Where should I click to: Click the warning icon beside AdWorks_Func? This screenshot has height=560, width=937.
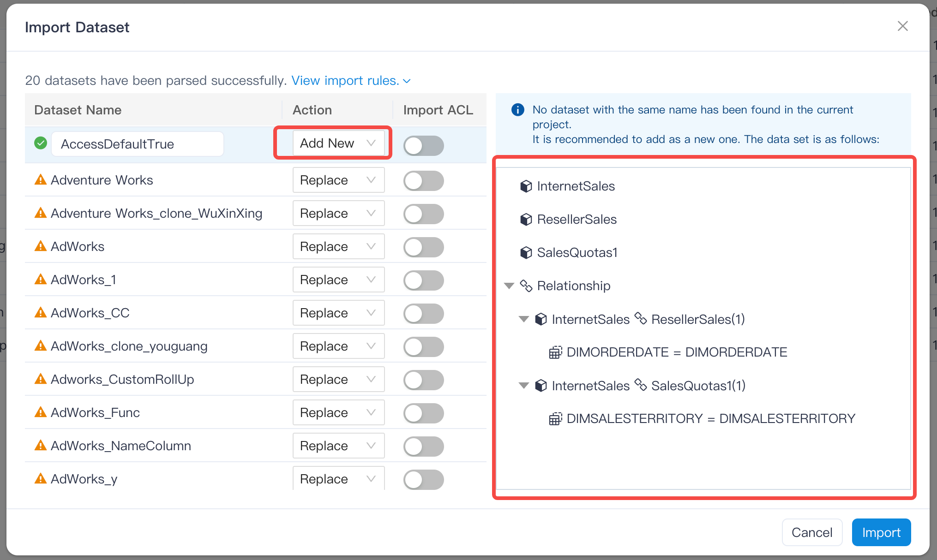click(x=41, y=412)
